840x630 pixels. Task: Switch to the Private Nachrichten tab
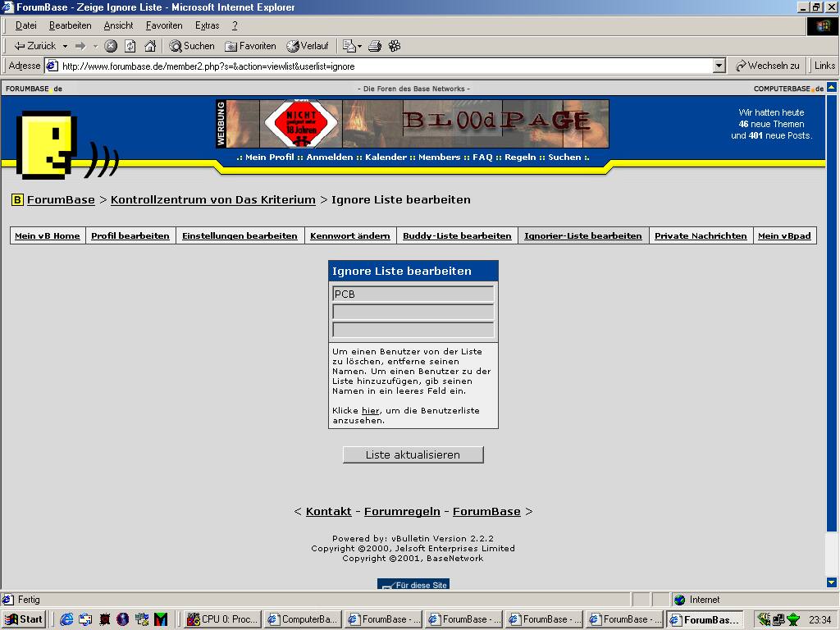point(701,235)
